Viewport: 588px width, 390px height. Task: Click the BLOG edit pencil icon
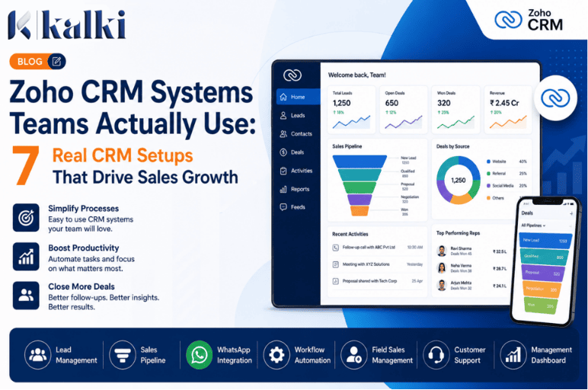click(x=56, y=62)
